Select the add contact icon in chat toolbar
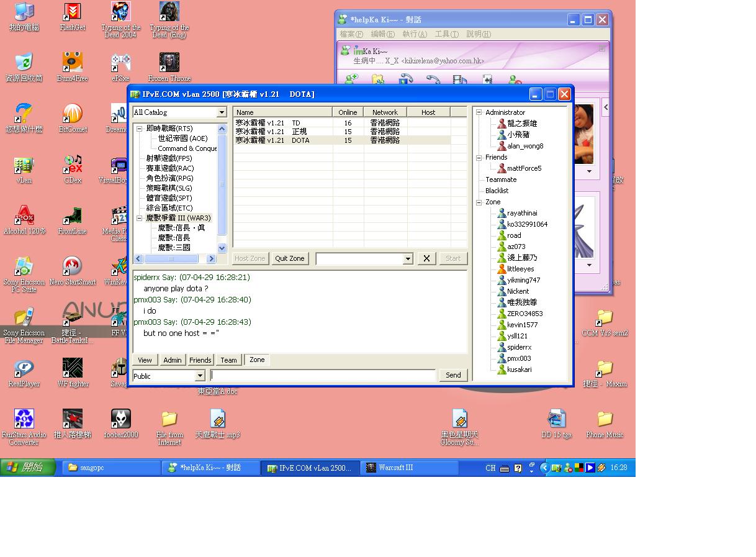 [x=351, y=79]
